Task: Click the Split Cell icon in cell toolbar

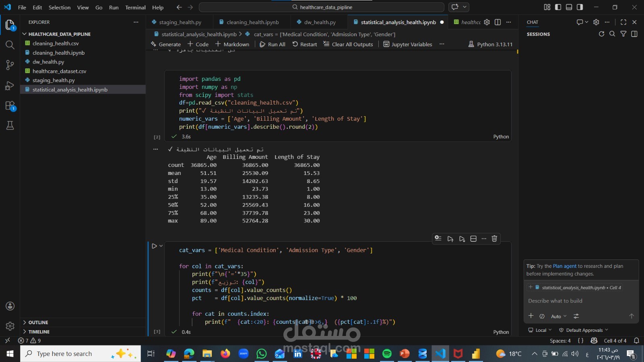Action: tap(473, 239)
